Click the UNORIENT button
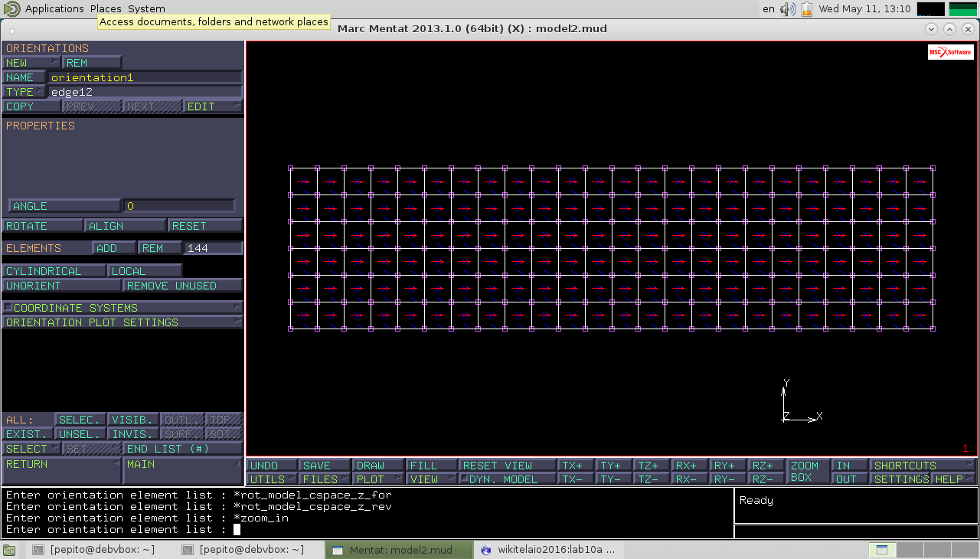The height and width of the screenshot is (559, 980). point(62,286)
